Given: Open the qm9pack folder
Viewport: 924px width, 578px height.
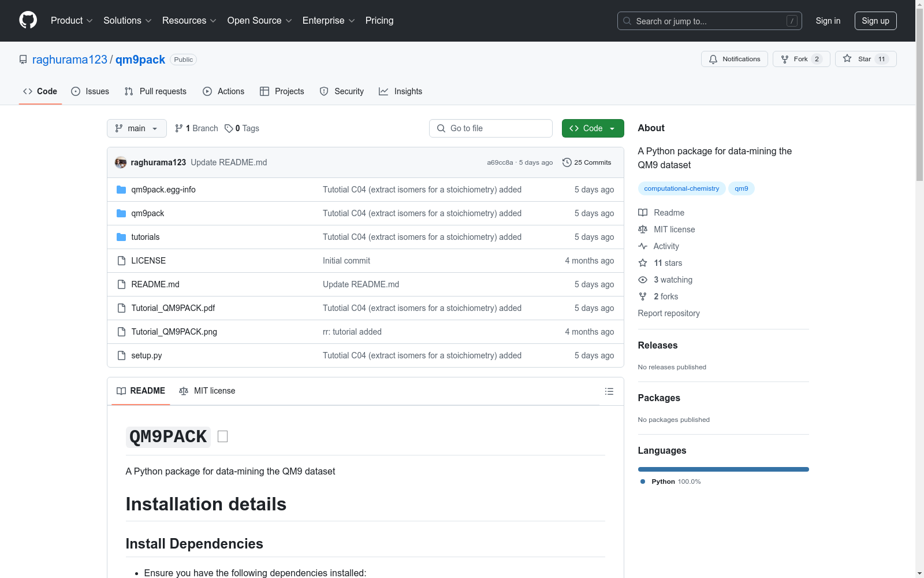Looking at the screenshot, I should point(147,213).
